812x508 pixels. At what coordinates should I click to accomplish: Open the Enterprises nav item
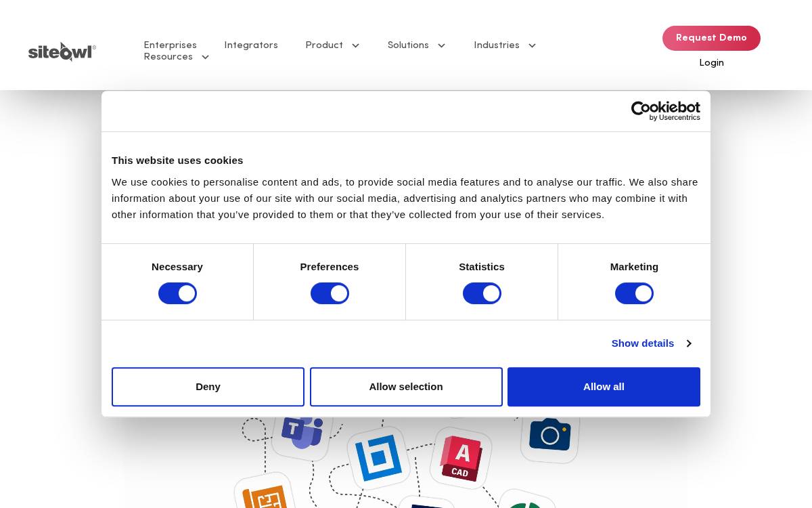(x=171, y=45)
